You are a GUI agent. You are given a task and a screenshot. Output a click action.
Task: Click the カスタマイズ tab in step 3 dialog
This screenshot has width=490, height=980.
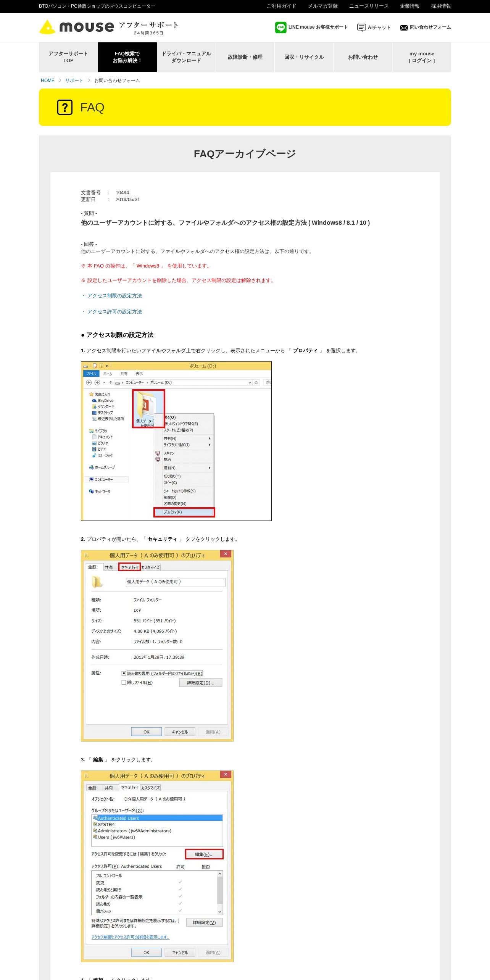(x=150, y=788)
